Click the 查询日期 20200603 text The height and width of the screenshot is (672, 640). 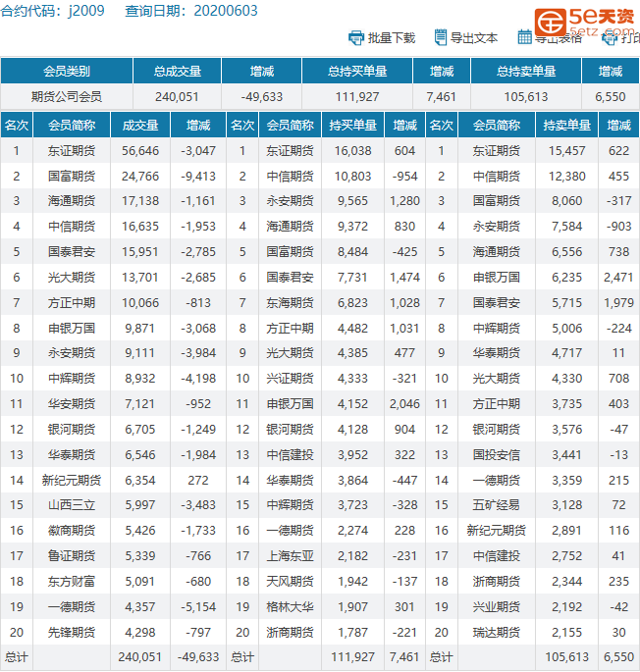pos(191,11)
